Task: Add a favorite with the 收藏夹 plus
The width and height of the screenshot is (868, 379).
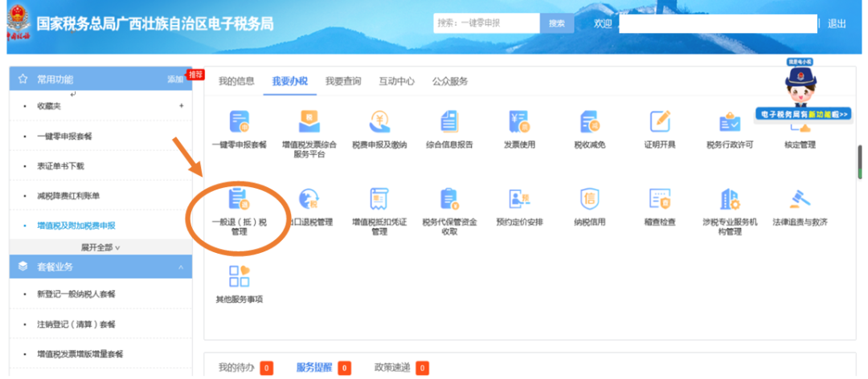Action: tap(181, 106)
